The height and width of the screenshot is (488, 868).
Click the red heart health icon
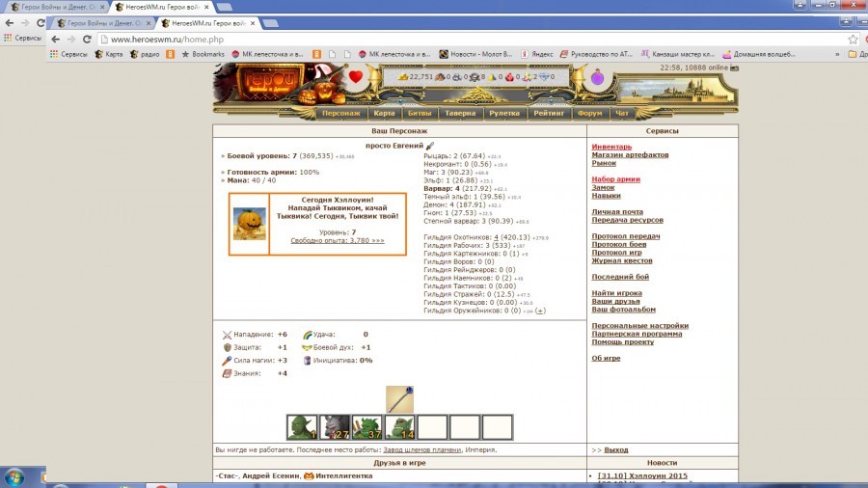click(355, 76)
